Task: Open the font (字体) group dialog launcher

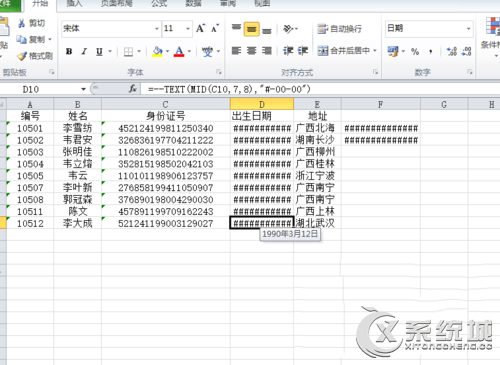Action: (219, 72)
